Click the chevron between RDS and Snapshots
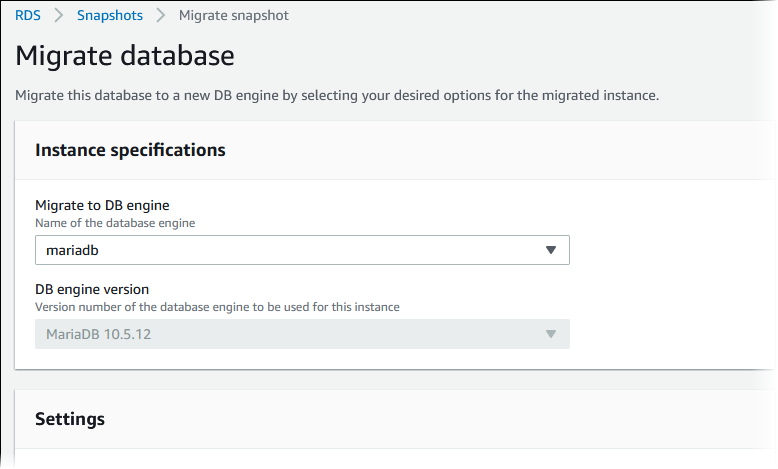778x469 pixels. 59,16
